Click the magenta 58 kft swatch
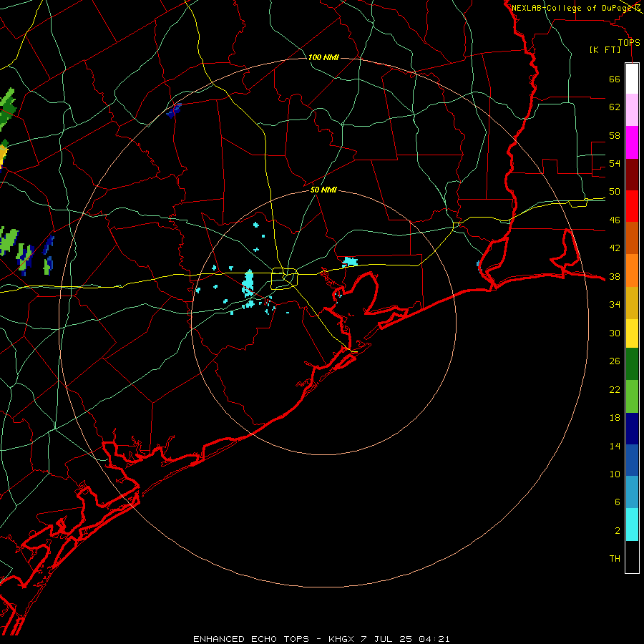The height and width of the screenshot is (644, 644). (x=632, y=142)
